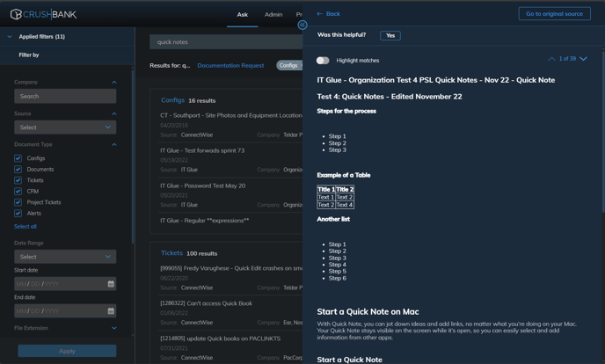Click the quick notes search box
605x364 pixels.
click(226, 42)
